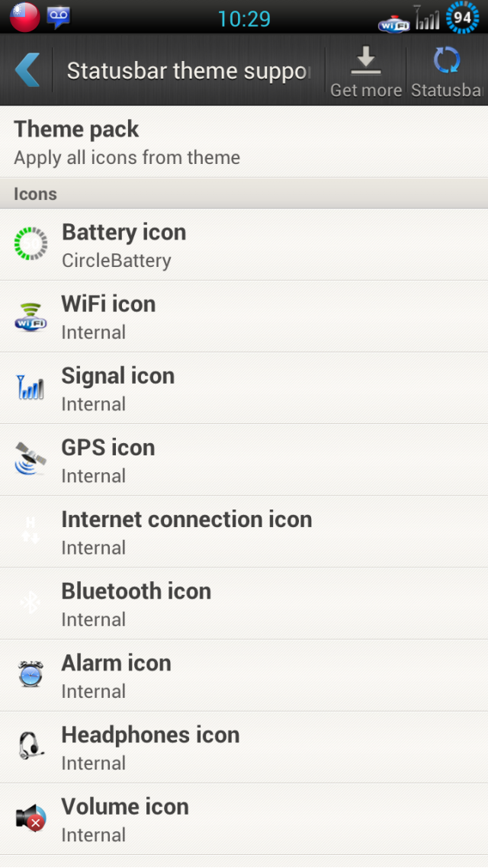Click the alarm clock icon

[x=30, y=674]
